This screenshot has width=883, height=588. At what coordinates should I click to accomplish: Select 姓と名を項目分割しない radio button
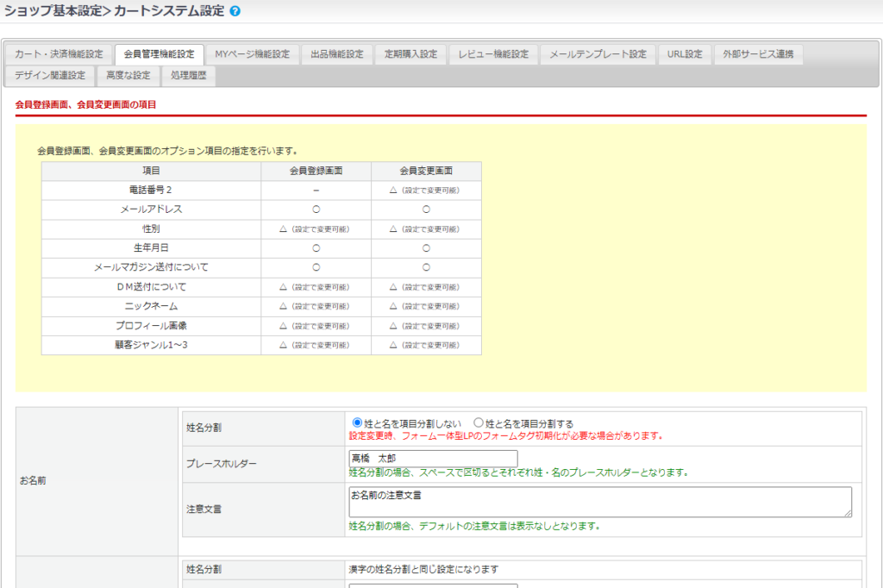point(357,423)
